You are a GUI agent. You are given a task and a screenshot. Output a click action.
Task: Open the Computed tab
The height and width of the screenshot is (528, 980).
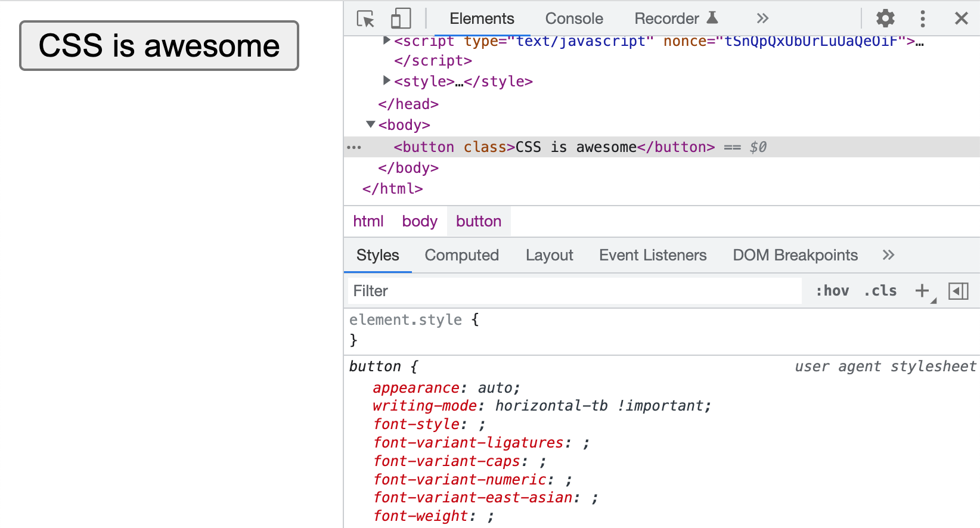(461, 255)
